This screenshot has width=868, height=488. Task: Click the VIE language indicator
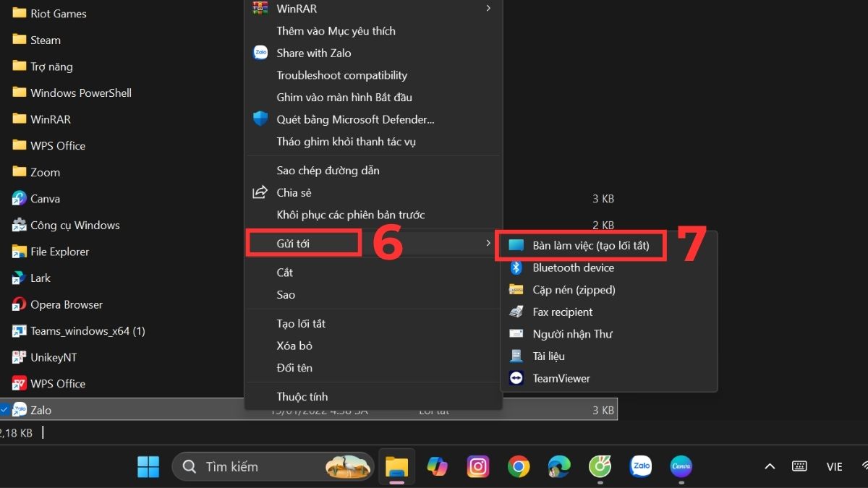(x=834, y=466)
